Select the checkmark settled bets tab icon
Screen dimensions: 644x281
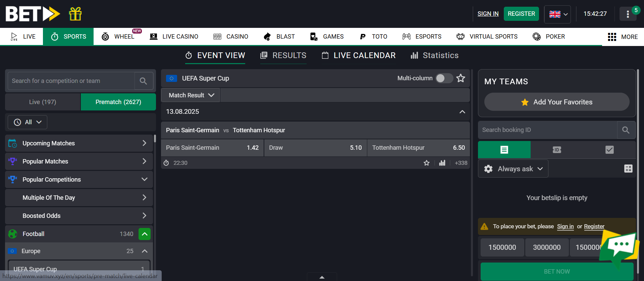pyautogui.click(x=609, y=150)
